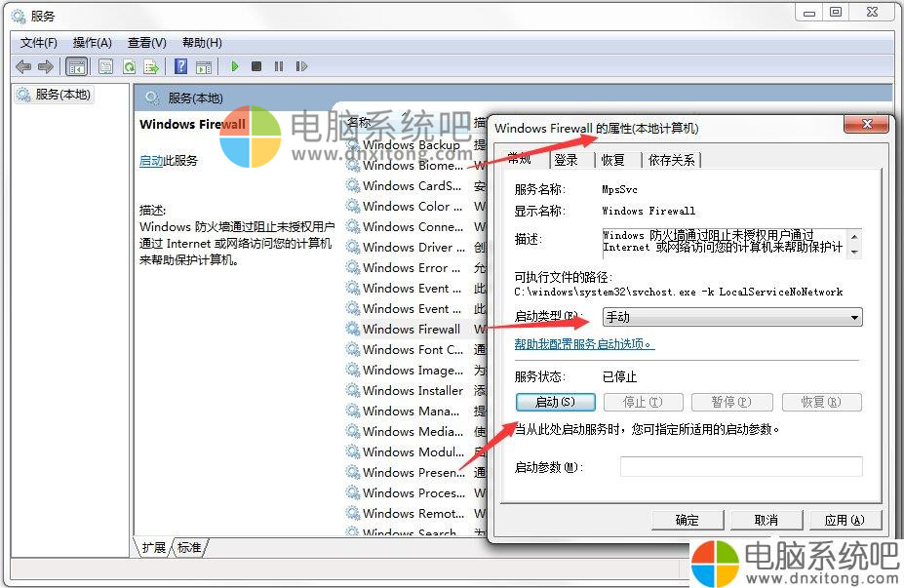Click the service name value MpsSvc
This screenshot has width=904, height=588.
pyautogui.click(x=619, y=189)
